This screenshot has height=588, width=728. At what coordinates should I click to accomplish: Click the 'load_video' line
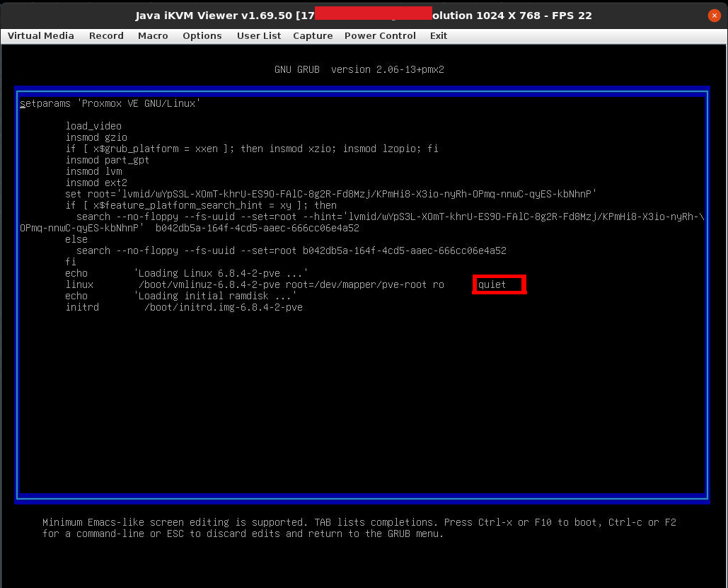coord(93,126)
